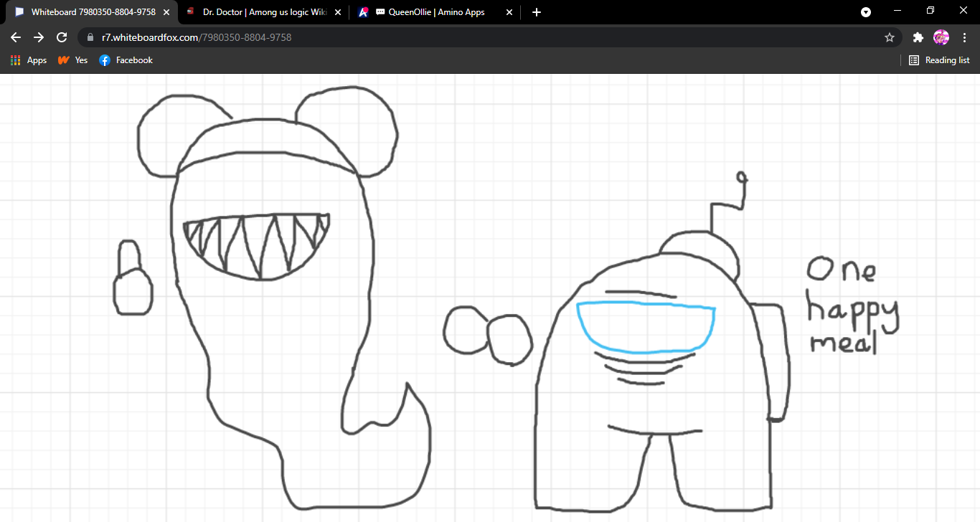
Task: Open the Chrome profile avatar menu
Action: click(x=941, y=37)
